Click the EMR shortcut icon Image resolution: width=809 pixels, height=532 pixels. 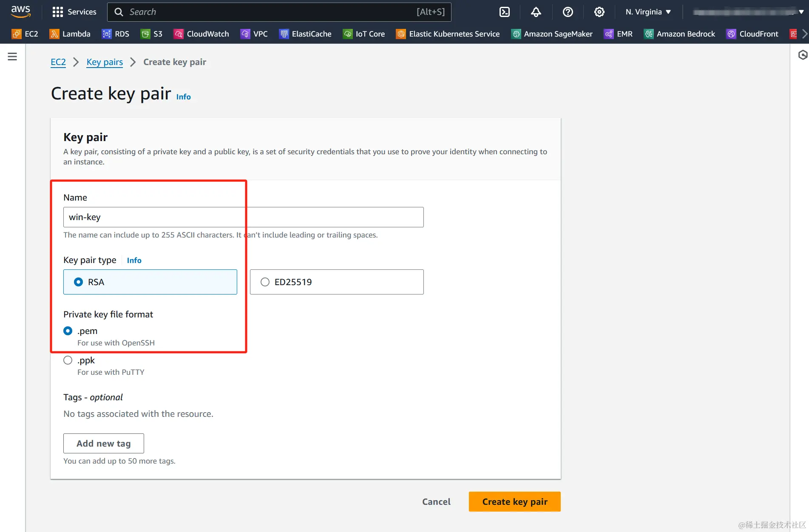[x=609, y=34]
